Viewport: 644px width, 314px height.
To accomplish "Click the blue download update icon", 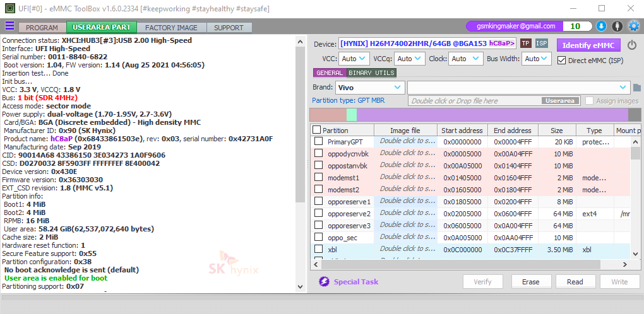I will tap(601, 26).
